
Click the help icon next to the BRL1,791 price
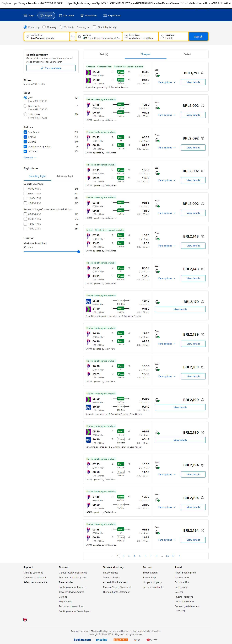coord(202,73)
